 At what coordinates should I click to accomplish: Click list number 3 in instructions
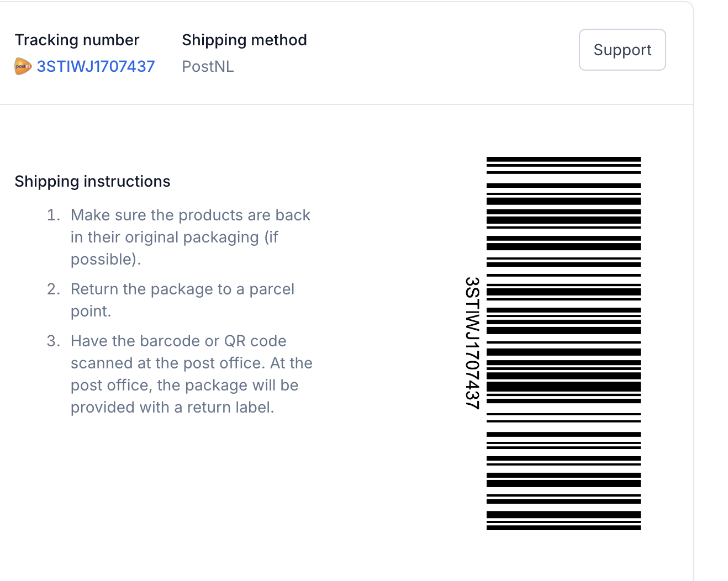(x=53, y=341)
